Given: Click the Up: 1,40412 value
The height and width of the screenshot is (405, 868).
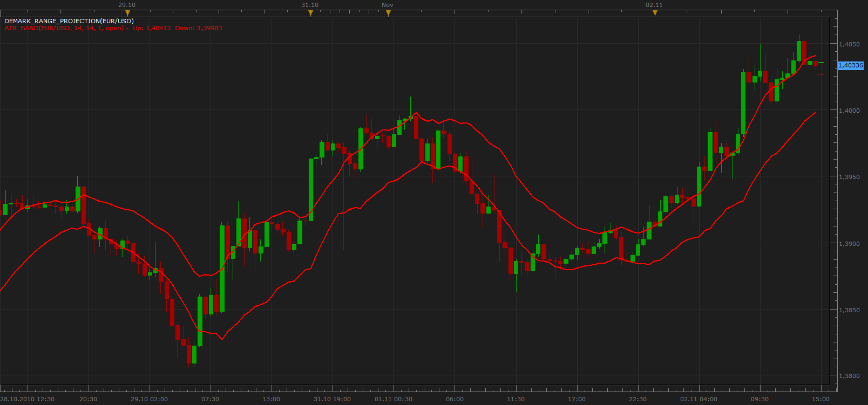Looking at the screenshot, I should (152, 28).
